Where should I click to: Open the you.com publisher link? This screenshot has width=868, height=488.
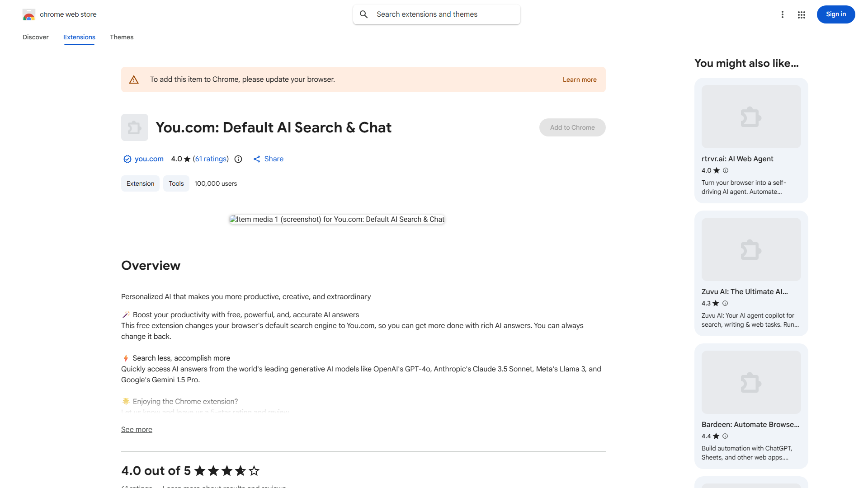[x=149, y=159]
